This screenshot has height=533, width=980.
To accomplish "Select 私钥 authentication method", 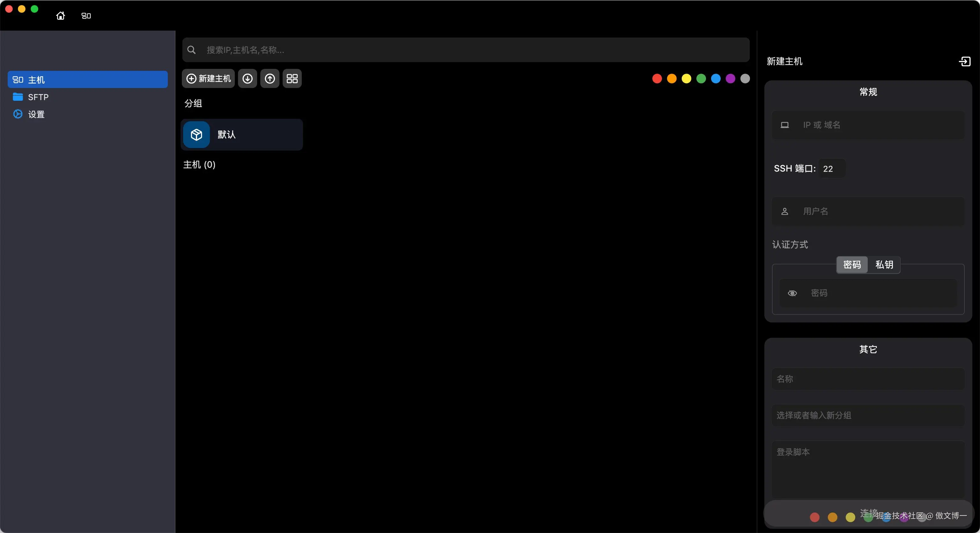I will pos(884,265).
